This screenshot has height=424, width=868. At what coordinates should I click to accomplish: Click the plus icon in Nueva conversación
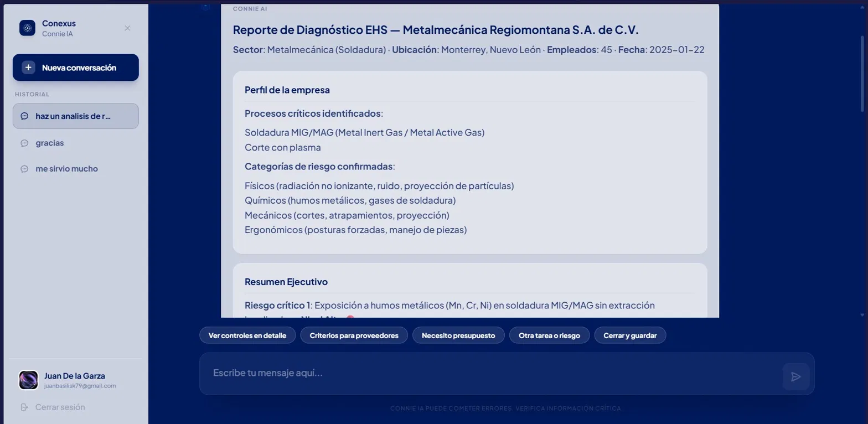[28, 68]
